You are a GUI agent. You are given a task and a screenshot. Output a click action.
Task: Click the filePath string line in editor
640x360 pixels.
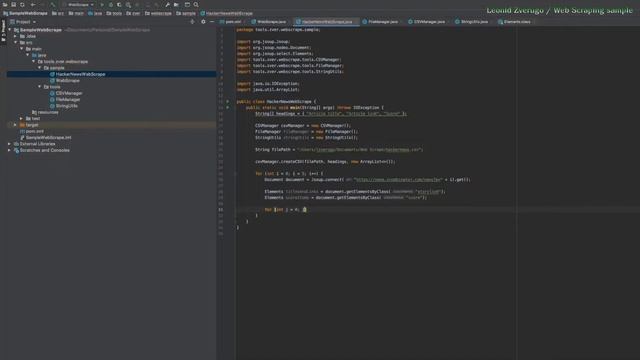pos(339,150)
